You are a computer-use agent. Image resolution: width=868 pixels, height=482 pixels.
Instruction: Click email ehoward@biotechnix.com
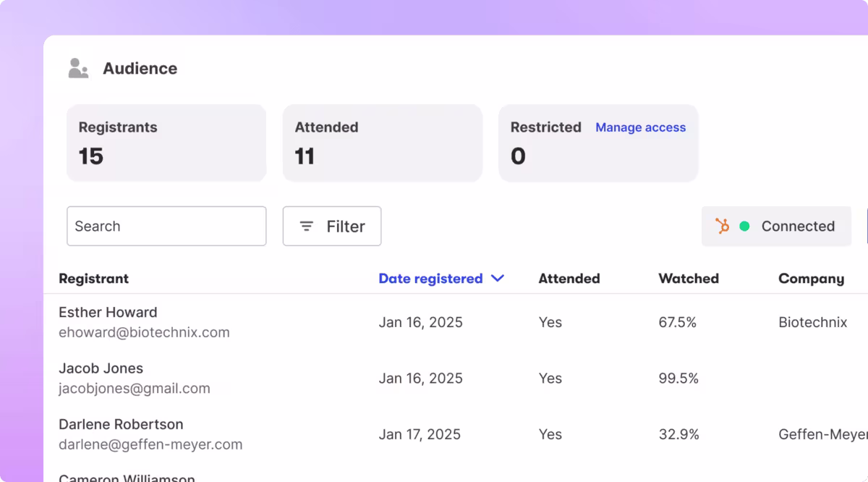[x=144, y=333]
